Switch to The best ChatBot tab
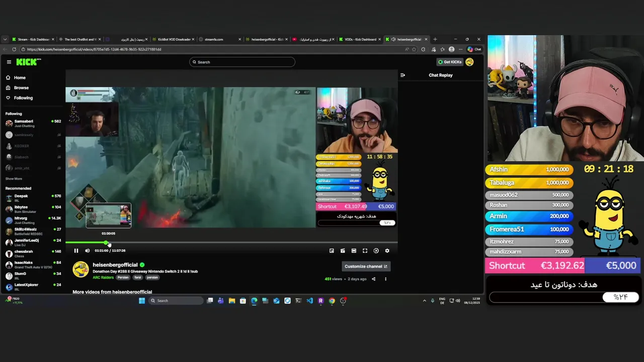 [79, 39]
